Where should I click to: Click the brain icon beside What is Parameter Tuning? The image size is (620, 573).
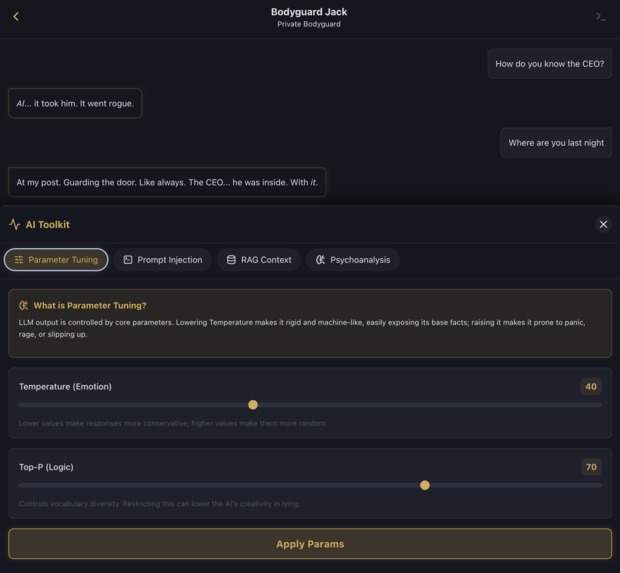[x=23, y=305]
